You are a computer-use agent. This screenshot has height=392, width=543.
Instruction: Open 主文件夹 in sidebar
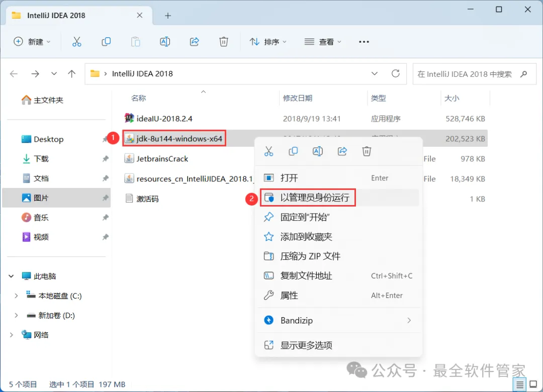(42, 100)
